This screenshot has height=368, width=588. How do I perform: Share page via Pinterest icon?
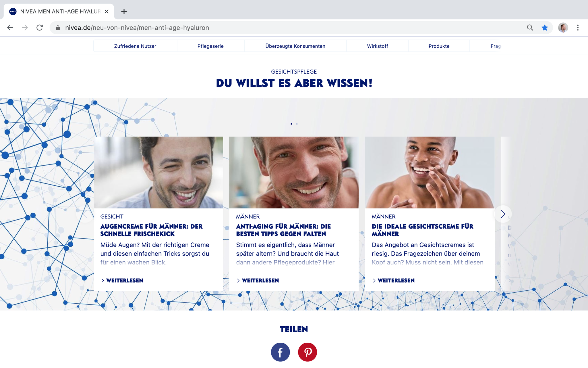(307, 352)
